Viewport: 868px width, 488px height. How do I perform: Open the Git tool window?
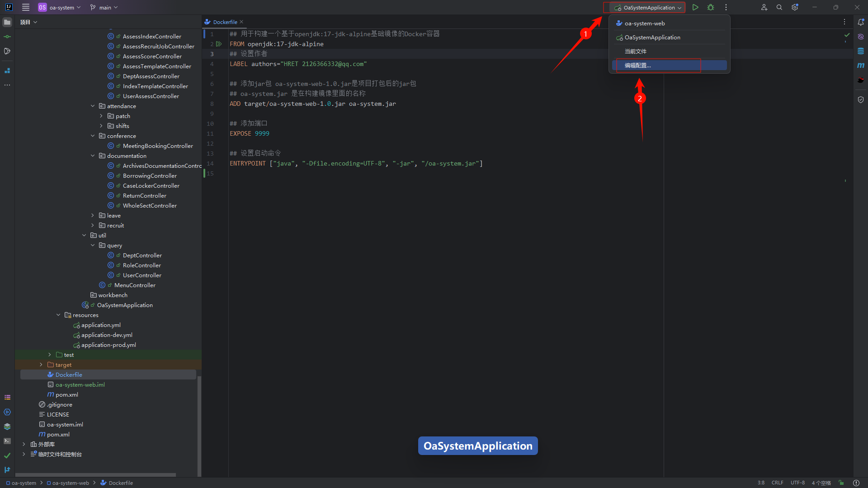point(7,470)
